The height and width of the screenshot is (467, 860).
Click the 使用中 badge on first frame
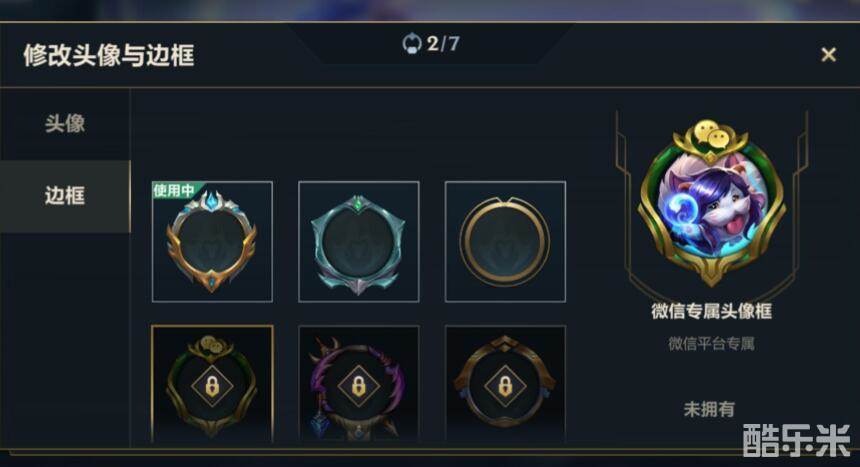point(174,190)
